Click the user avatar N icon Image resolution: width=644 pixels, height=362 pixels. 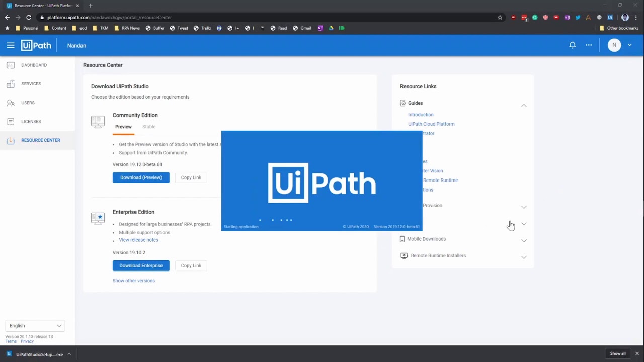point(614,45)
